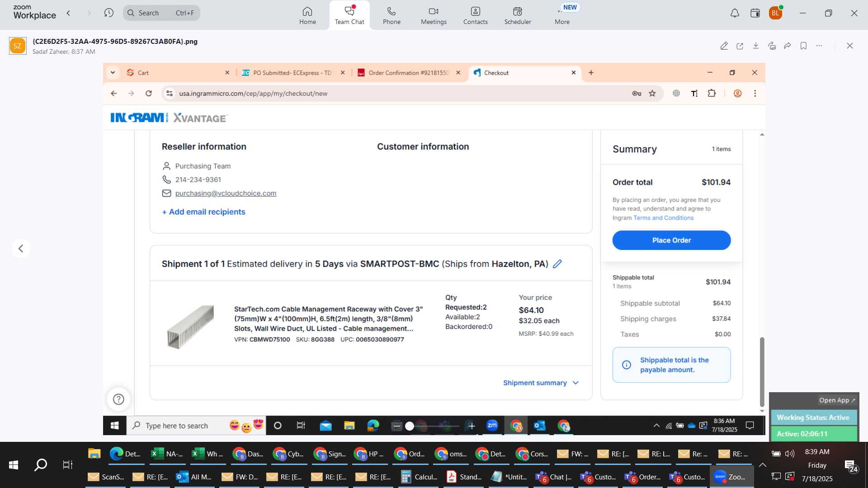Open the Zoom Home tab
The image size is (868, 488).
click(307, 15)
